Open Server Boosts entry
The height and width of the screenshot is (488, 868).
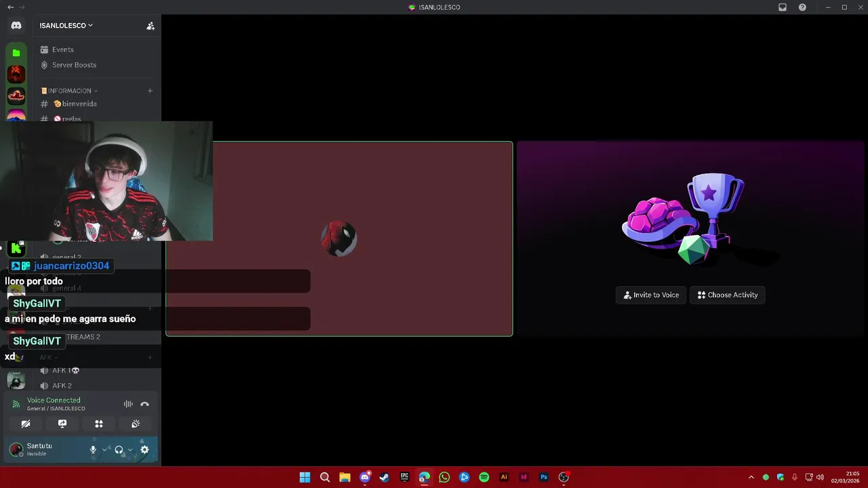coord(74,65)
